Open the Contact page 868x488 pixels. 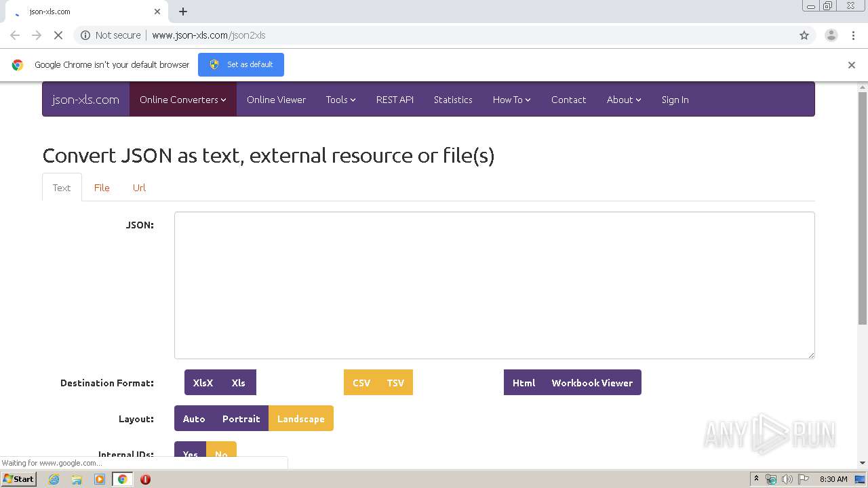(568, 100)
